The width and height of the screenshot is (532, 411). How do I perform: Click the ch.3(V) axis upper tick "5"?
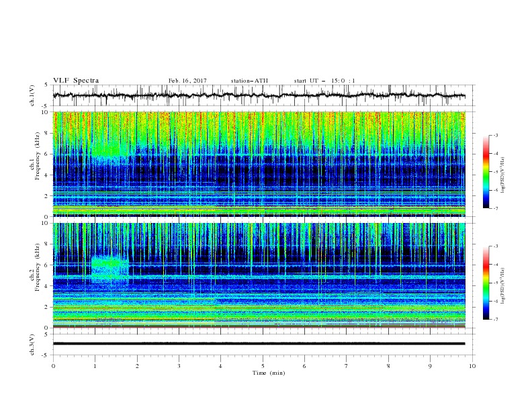pyautogui.click(x=46, y=334)
